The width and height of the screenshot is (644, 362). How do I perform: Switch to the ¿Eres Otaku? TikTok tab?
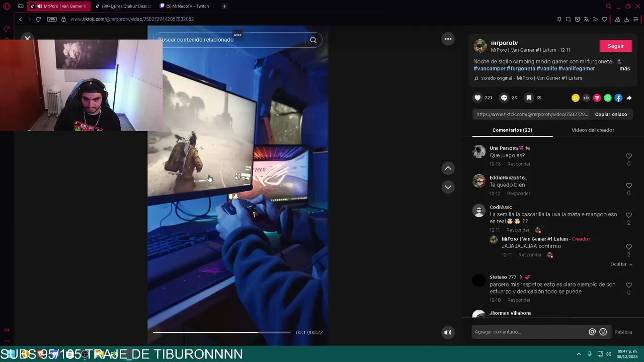(x=123, y=6)
